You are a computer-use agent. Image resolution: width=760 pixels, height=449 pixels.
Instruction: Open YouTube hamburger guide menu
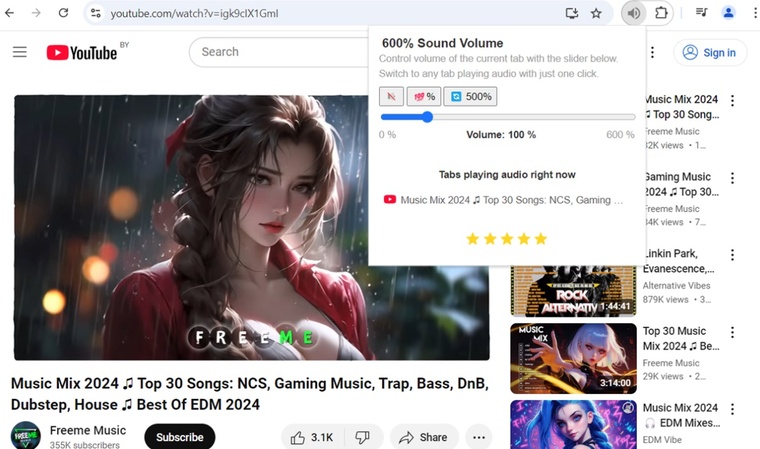click(x=20, y=52)
